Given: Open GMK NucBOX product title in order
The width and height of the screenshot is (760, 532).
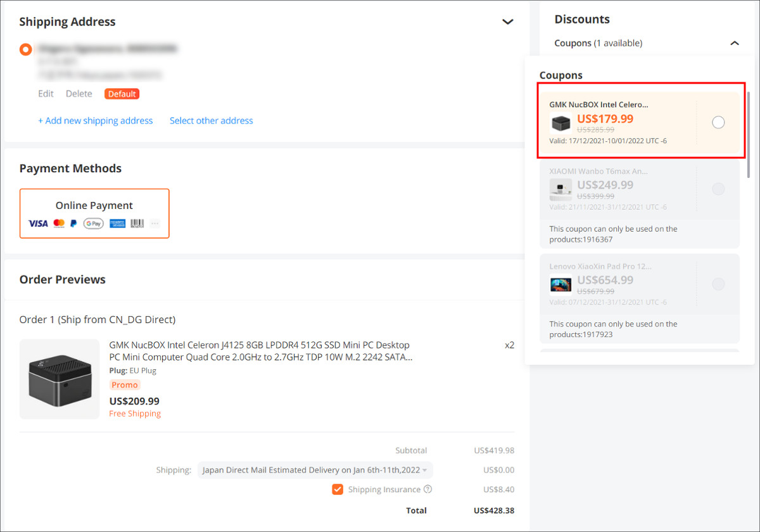Looking at the screenshot, I should [261, 351].
